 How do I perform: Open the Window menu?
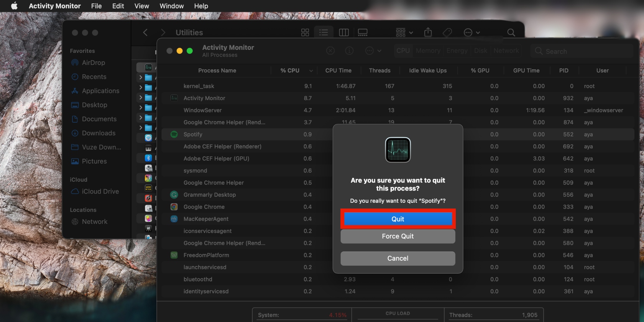tap(171, 6)
